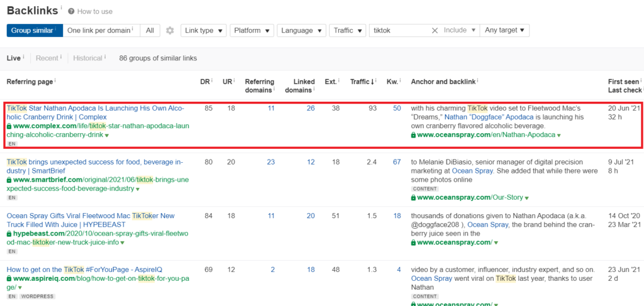The image size is (644, 306).
Task: Switch to the Live tab
Action: click(x=15, y=58)
